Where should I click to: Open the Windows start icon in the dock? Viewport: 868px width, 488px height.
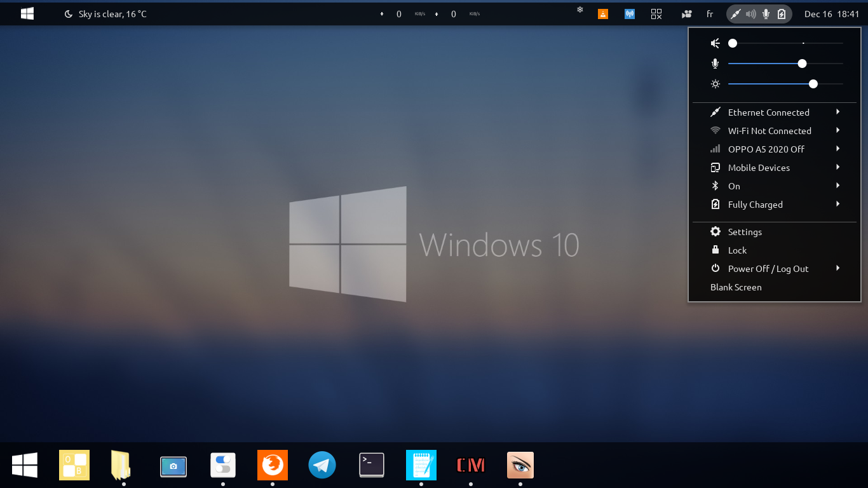pyautogui.click(x=25, y=465)
